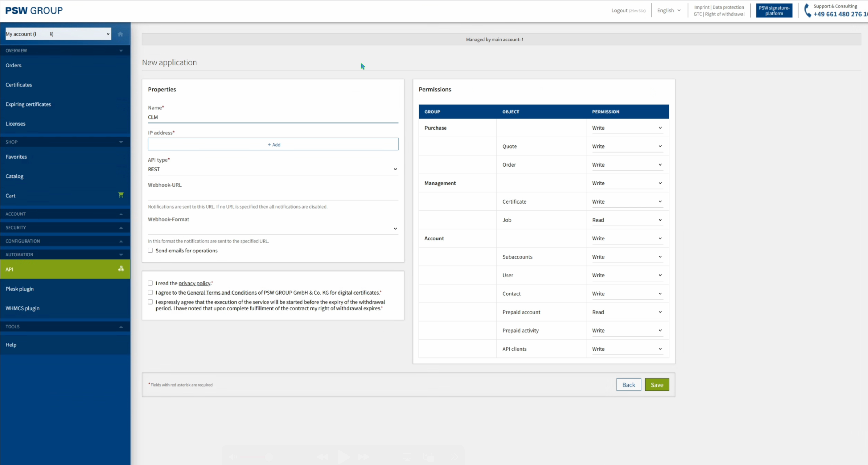Click the home icon beside account selector

click(120, 34)
